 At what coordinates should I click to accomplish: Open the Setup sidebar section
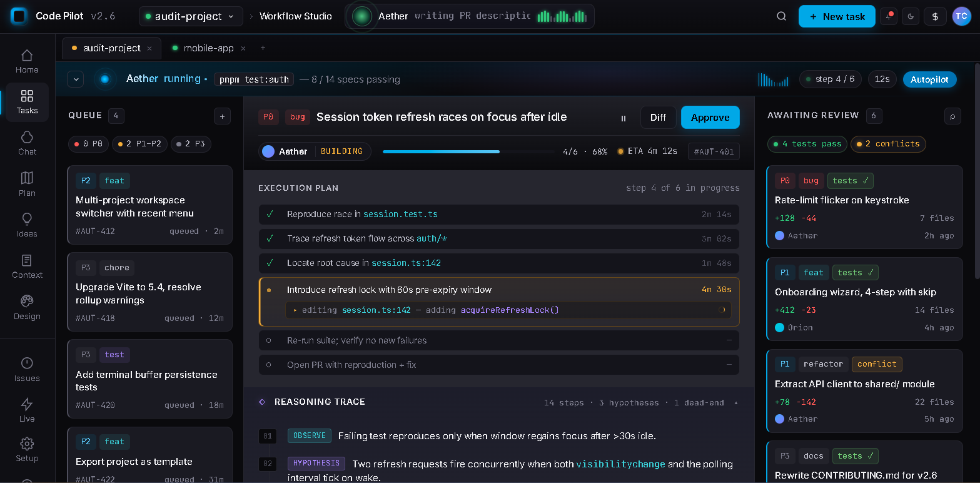pyautogui.click(x=27, y=450)
